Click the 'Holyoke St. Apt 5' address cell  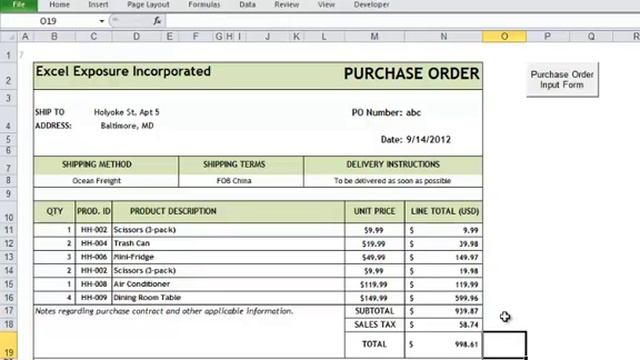tap(127, 112)
